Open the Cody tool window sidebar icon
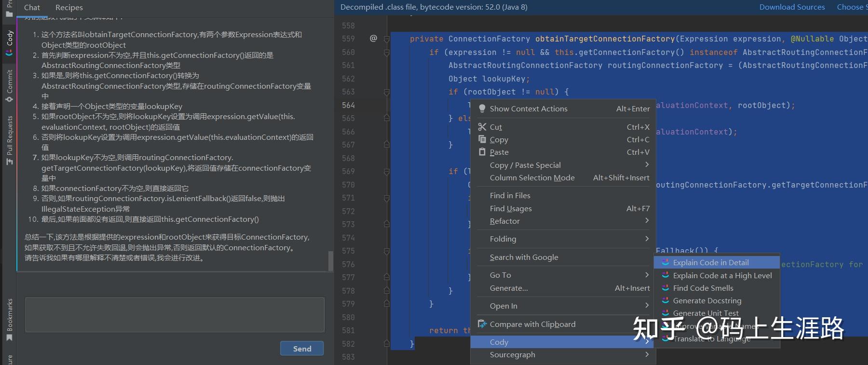Viewport: 868px width, 365px height. coord(9,43)
